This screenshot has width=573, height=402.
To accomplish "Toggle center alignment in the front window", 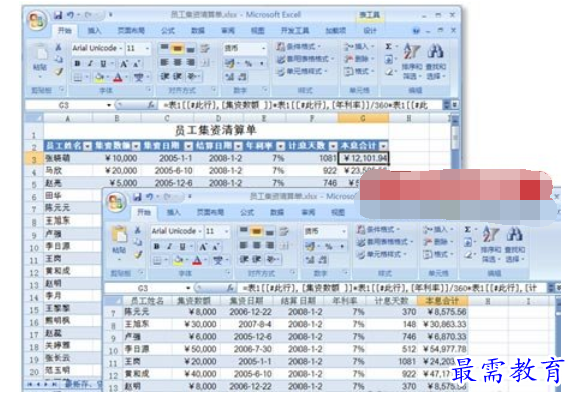I will coord(257,245).
